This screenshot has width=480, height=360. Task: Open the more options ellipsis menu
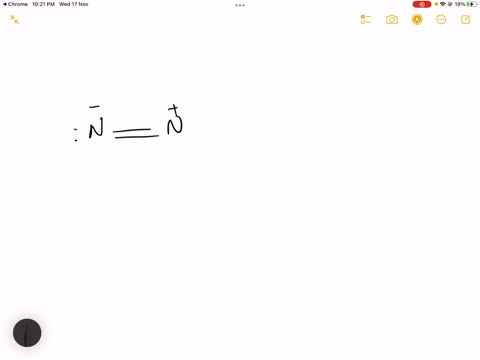(x=441, y=20)
